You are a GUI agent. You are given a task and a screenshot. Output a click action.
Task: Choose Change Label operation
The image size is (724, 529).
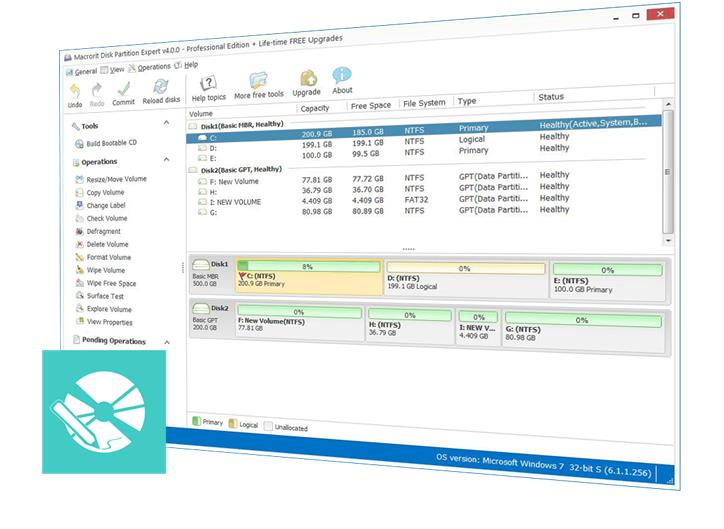tap(100, 205)
